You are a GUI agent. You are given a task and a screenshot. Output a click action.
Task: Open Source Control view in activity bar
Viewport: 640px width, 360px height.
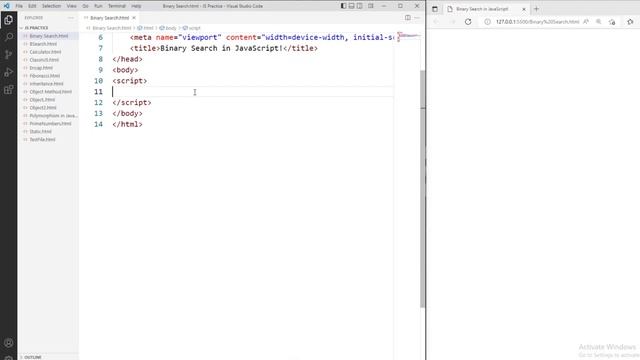8,55
